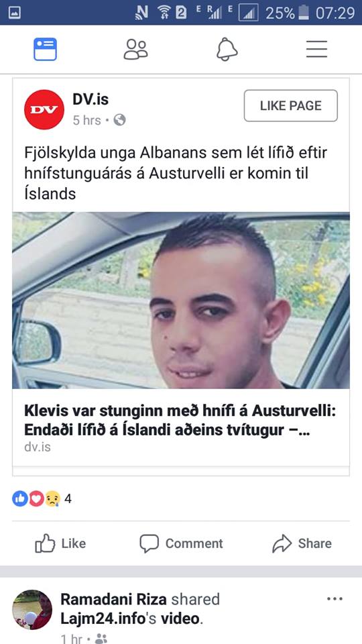View the reactions count of 4
Viewport: 362px width, 644px height.
point(68,498)
